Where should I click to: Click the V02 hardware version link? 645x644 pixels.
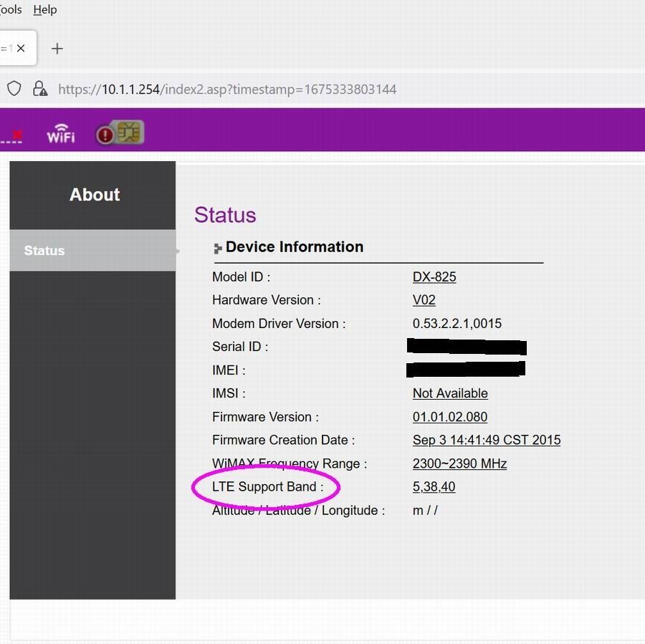[x=424, y=300]
